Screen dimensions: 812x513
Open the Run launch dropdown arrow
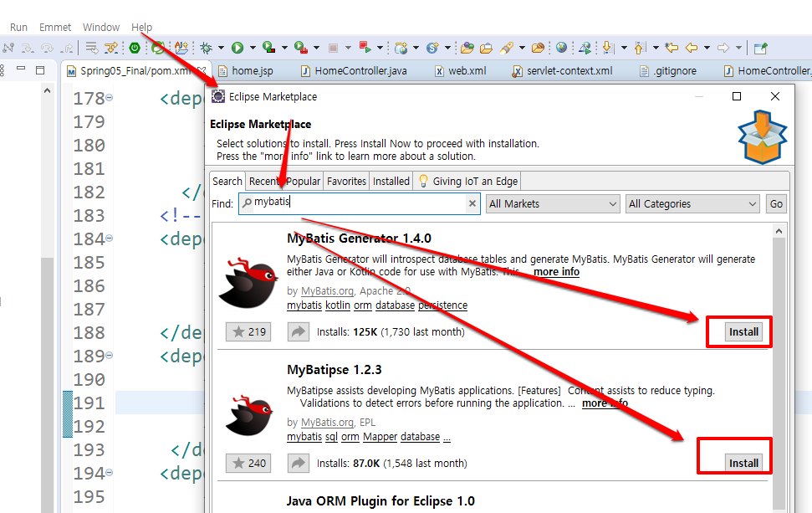pyautogui.click(x=253, y=49)
